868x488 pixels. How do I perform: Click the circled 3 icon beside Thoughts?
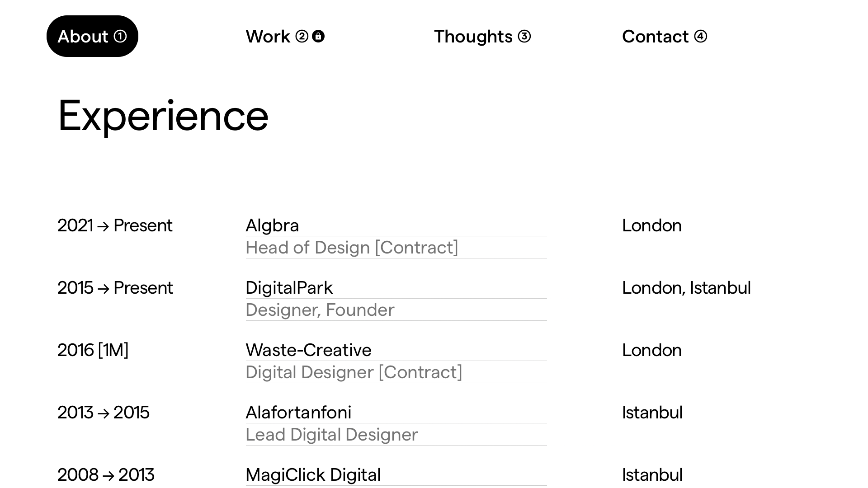pyautogui.click(x=524, y=36)
